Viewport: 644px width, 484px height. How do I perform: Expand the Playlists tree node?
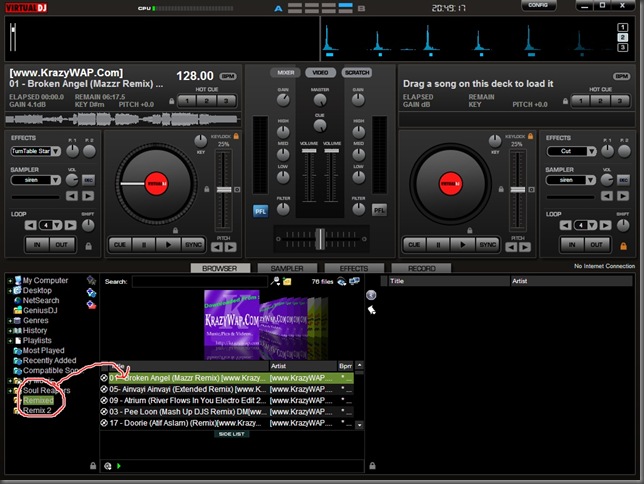[x=10, y=341]
